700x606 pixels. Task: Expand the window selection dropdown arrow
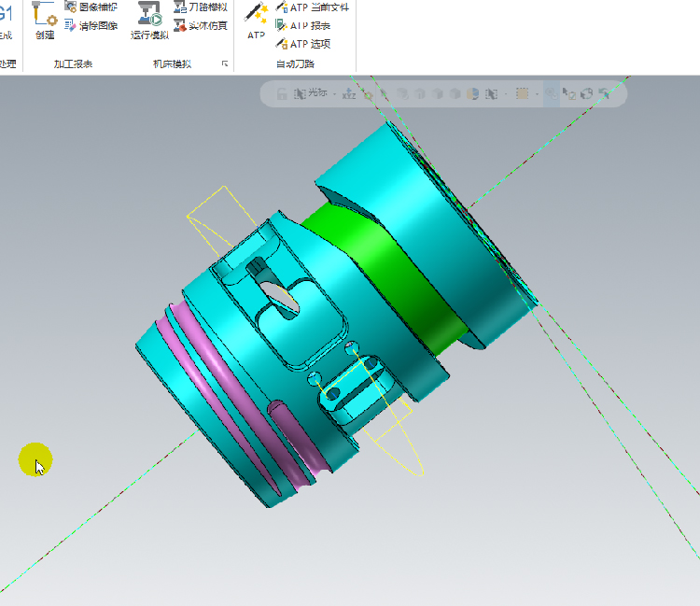click(x=537, y=94)
